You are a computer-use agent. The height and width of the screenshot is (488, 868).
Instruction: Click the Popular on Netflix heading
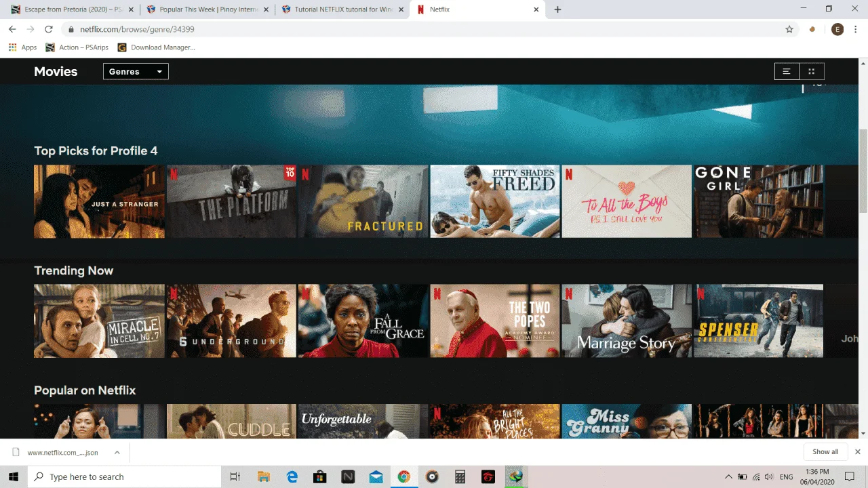85,390
